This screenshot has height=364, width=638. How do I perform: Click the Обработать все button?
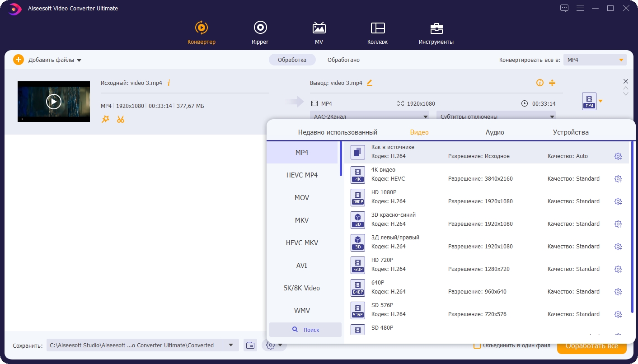591,346
